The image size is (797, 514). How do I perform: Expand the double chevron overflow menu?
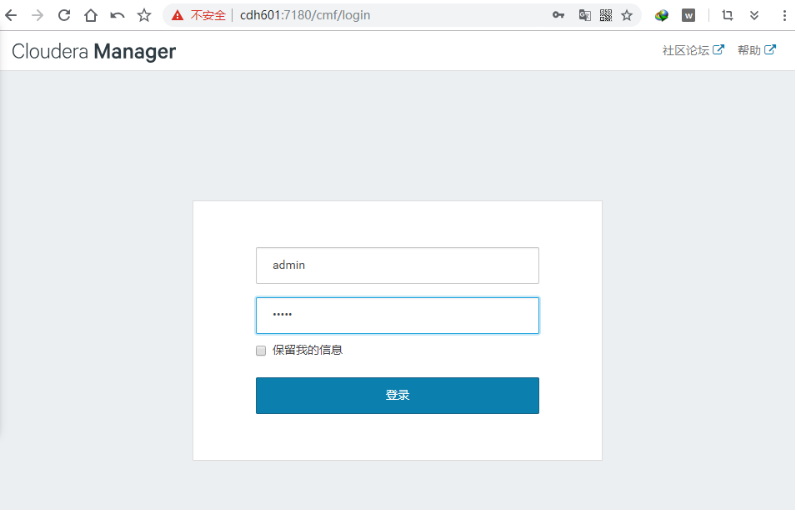[x=754, y=15]
